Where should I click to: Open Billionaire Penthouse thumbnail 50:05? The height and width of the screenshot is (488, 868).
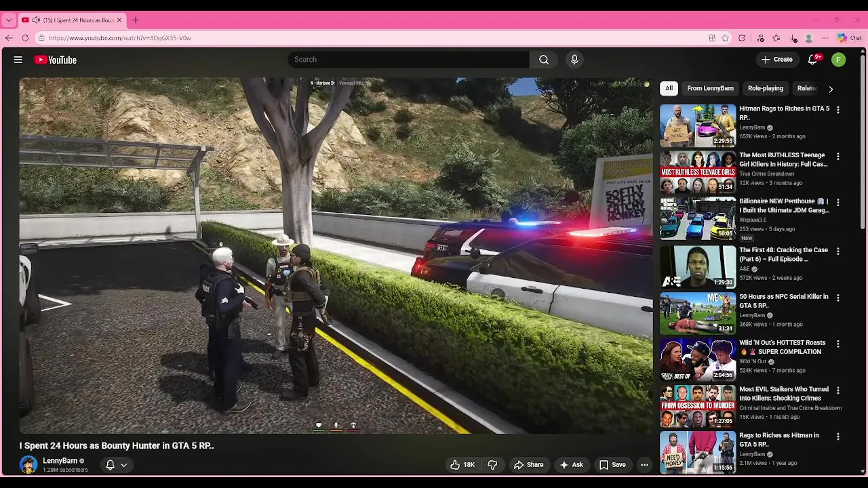(698, 218)
